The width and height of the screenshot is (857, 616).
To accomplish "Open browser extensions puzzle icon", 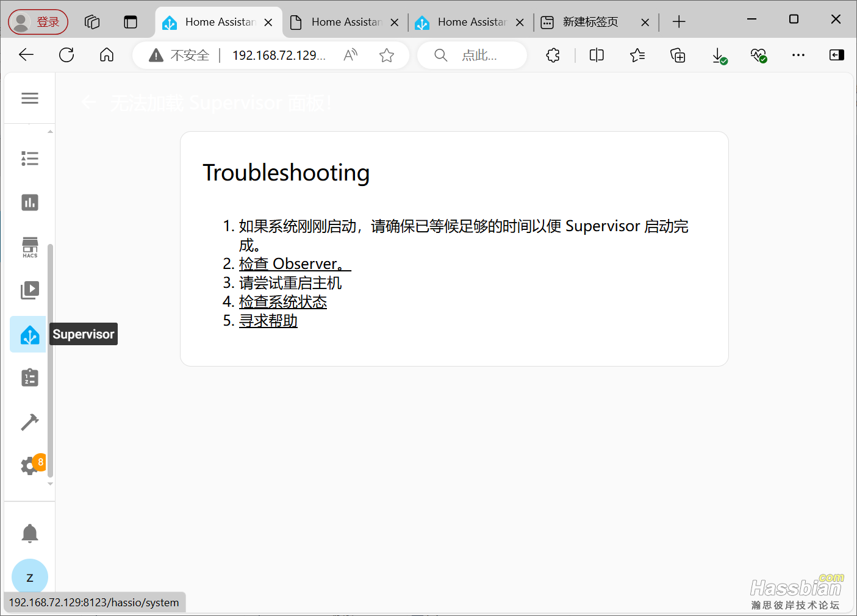I will pos(553,56).
